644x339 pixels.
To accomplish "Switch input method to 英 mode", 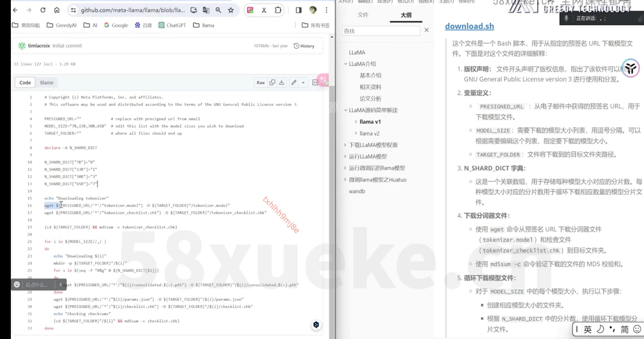I will coord(587,329).
